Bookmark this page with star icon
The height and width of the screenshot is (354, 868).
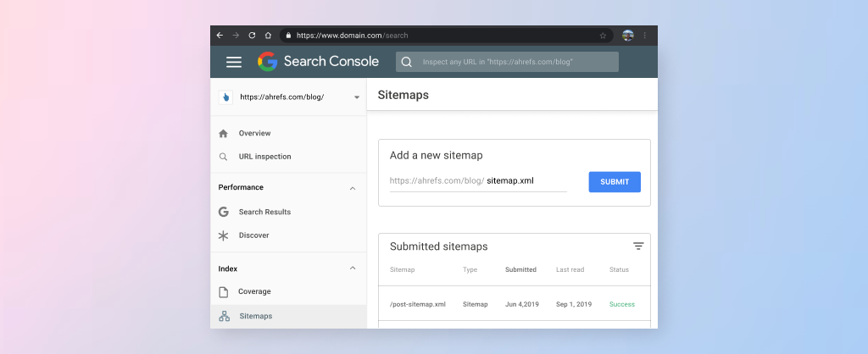[x=603, y=36]
